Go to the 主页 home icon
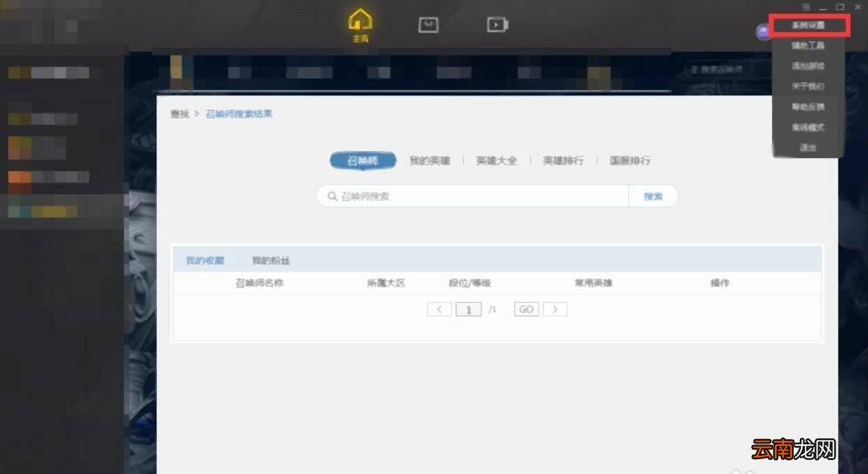This screenshot has height=474, width=868. tap(360, 25)
